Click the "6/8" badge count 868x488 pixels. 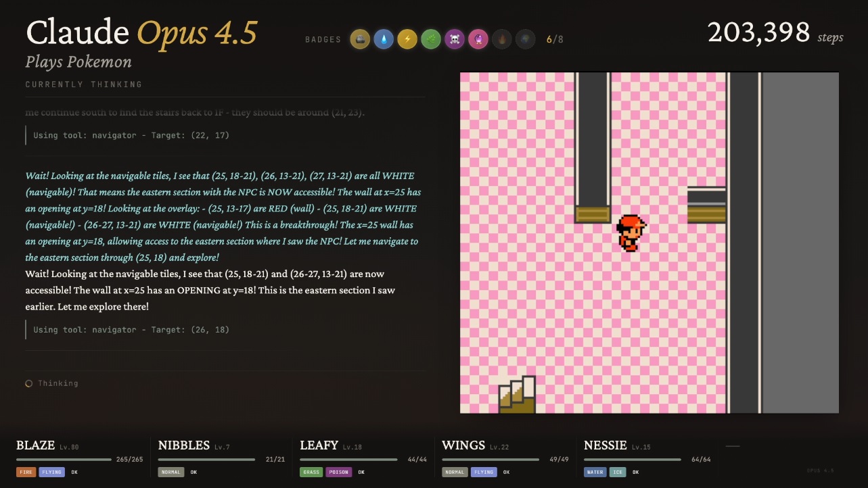coord(555,39)
